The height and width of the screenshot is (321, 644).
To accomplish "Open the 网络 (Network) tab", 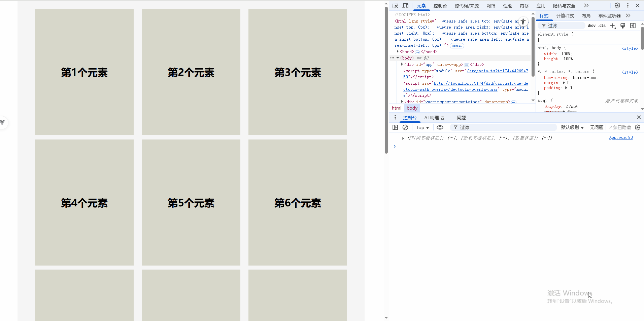I will [x=491, y=6].
